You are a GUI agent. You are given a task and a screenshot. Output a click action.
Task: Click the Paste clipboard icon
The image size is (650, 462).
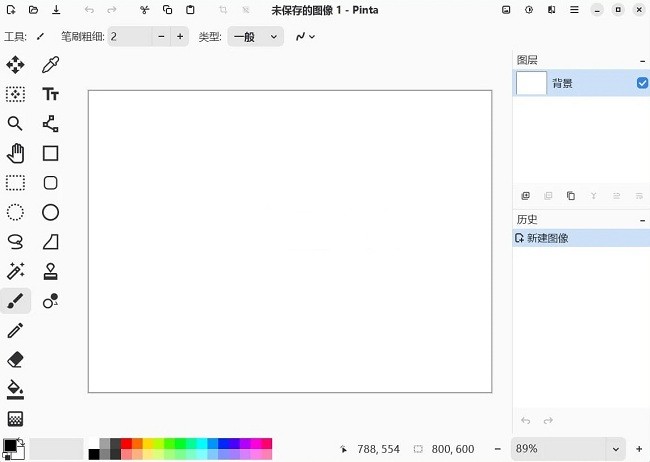tap(190, 10)
